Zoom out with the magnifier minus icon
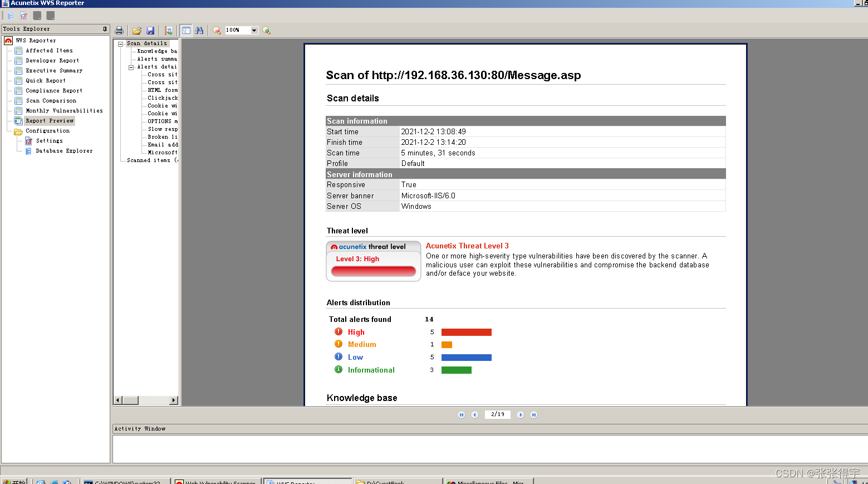868x484 pixels. tap(217, 31)
